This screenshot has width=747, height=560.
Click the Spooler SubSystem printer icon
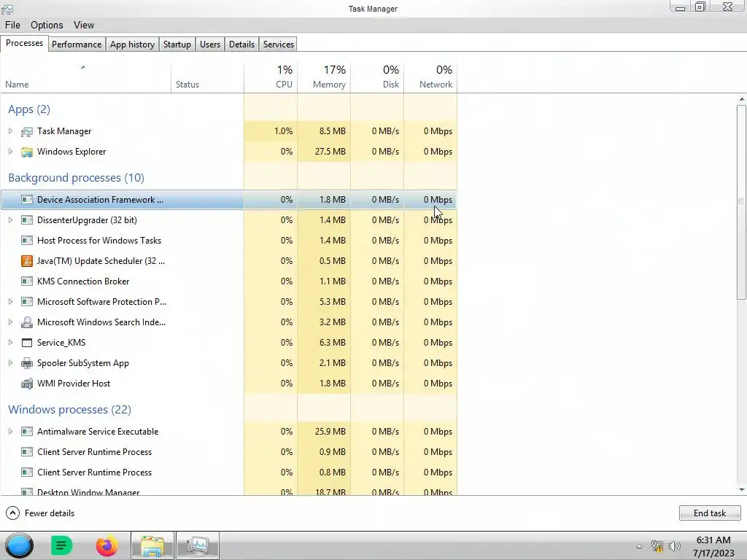[x=27, y=363]
